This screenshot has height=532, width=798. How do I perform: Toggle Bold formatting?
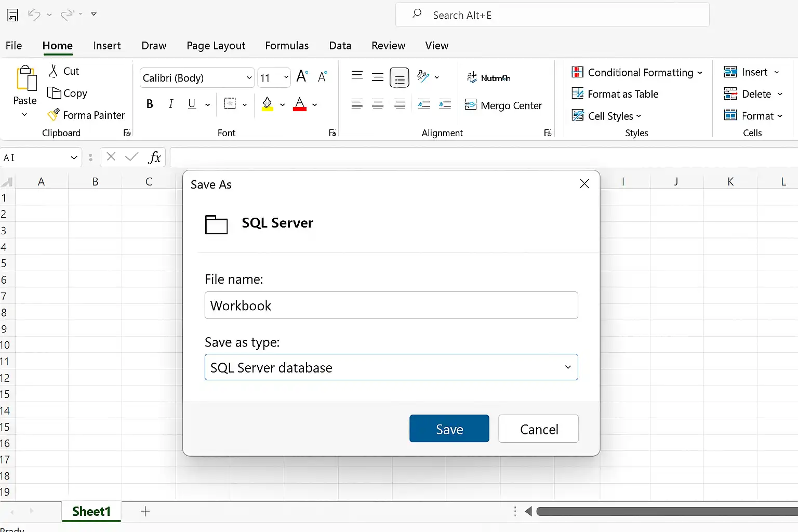point(150,104)
